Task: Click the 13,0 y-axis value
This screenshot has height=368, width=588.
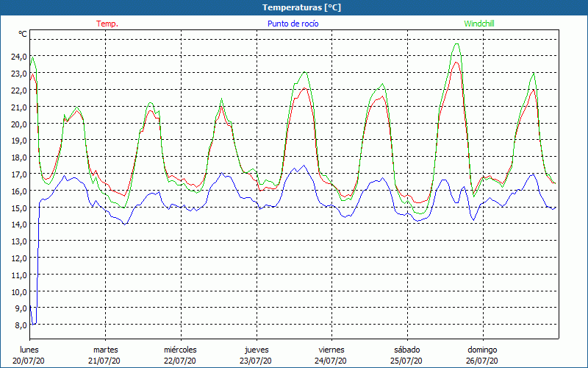Action: click(x=19, y=241)
